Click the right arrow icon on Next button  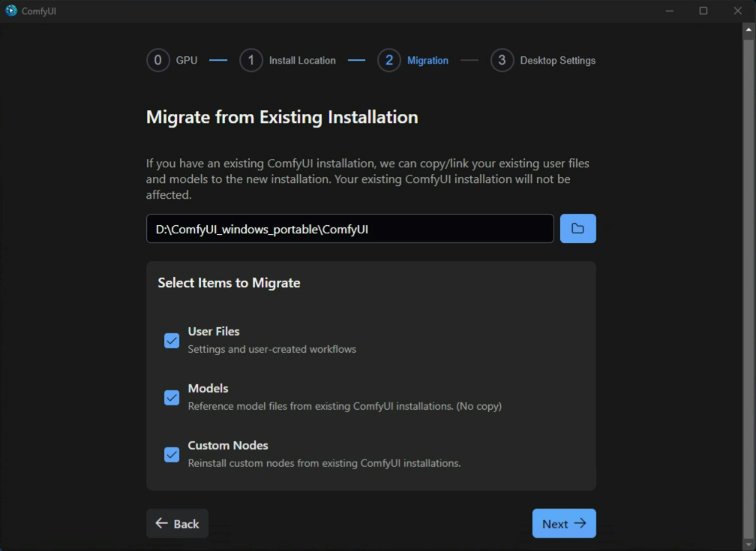point(581,524)
